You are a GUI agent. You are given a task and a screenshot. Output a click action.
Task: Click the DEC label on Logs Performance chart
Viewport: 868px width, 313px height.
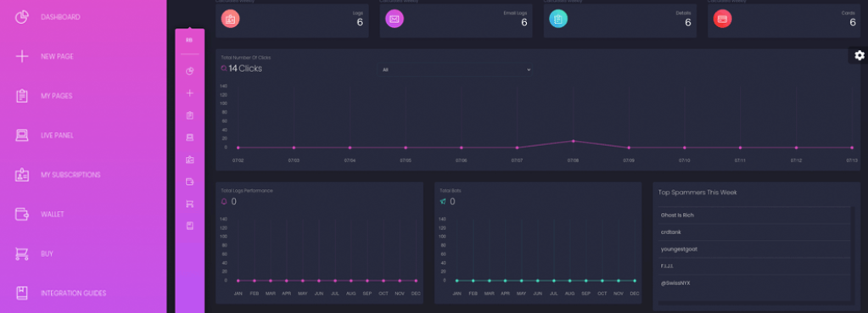[416, 293]
